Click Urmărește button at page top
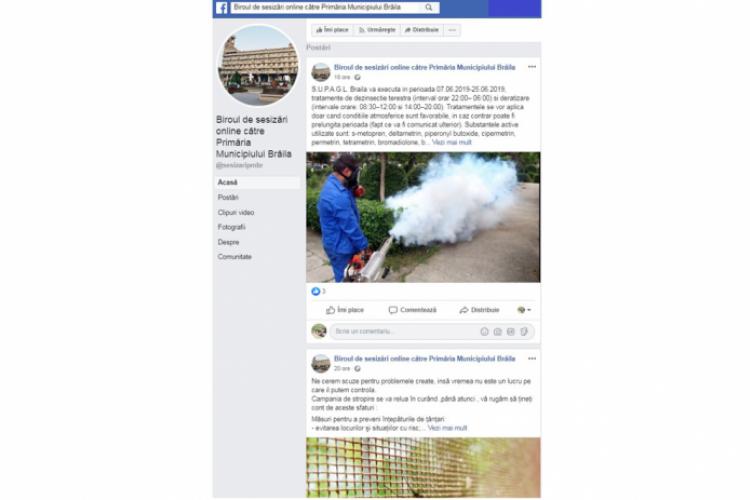The image size is (750, 500). coord(377,30)
